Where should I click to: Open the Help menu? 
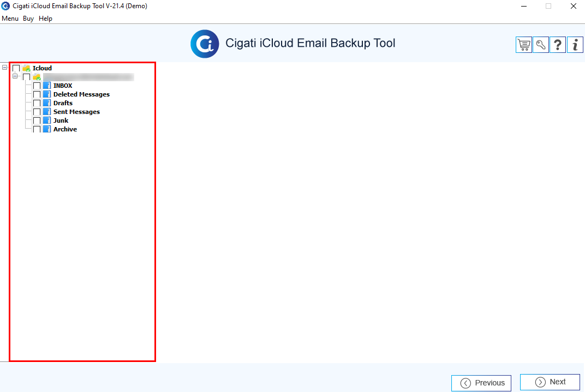coord(45,18)
